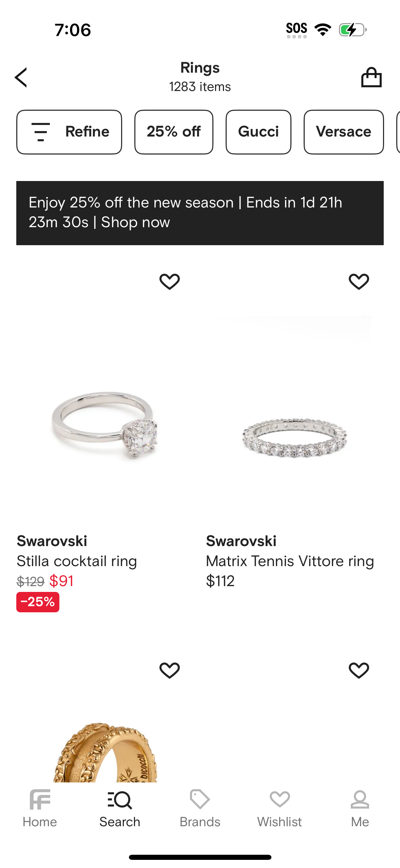This screenshot has width=400, height=868.
Task: Switch to the Search tab
Action: click(x=120, y=808)
